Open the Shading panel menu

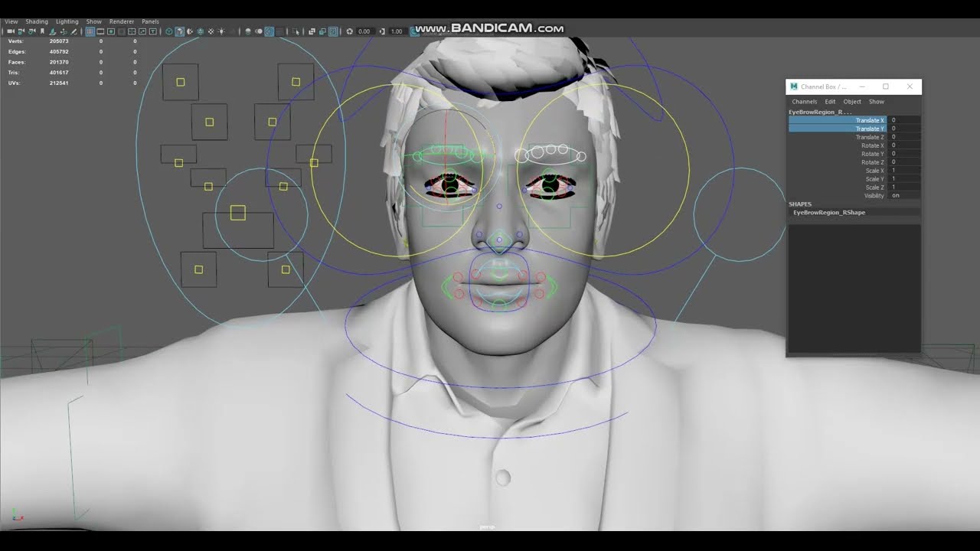click(x=37, y=21)
